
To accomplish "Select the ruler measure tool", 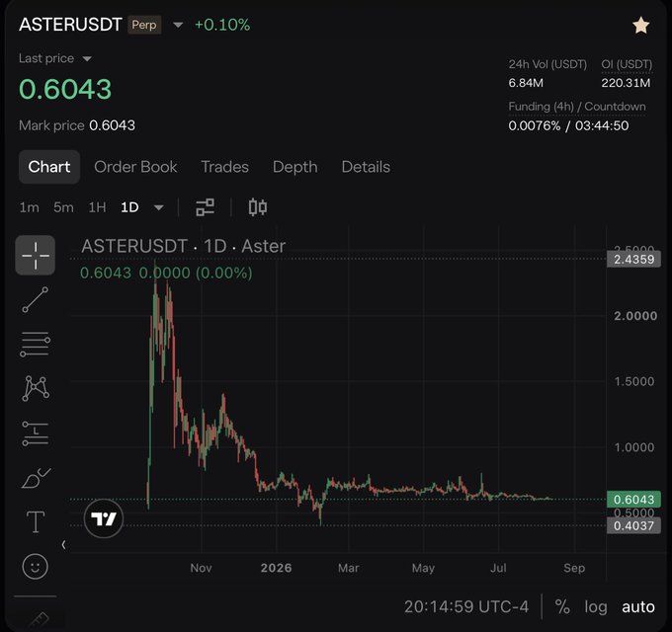I will [x=40, y=621].
